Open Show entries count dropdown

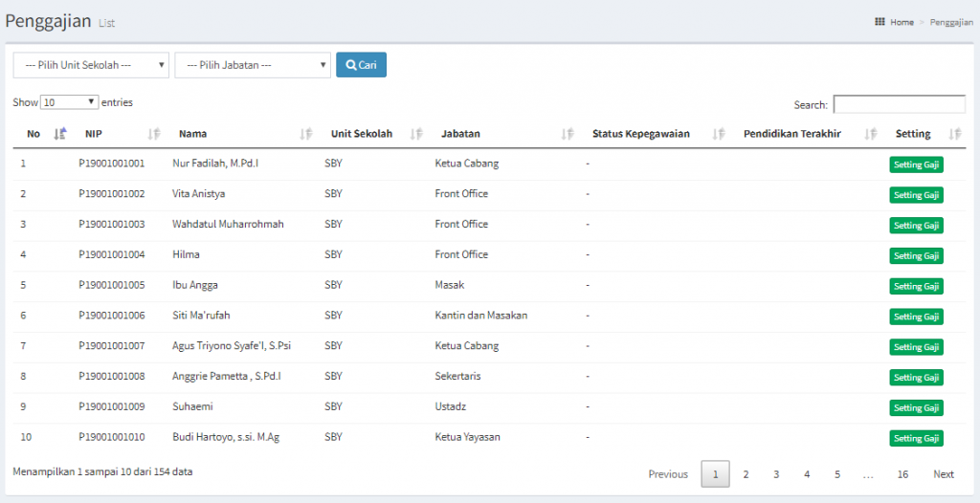[x=69, y=102]
